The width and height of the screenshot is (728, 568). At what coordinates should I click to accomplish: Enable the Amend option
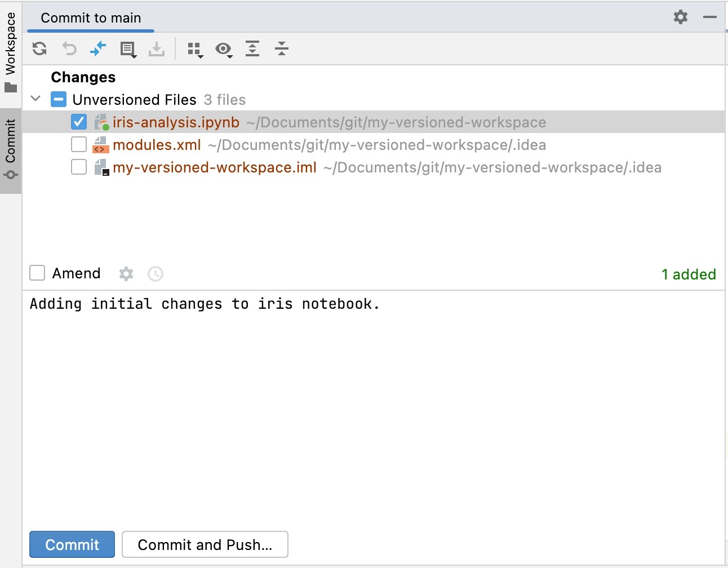pyautogui.click(x=37, y=273)
